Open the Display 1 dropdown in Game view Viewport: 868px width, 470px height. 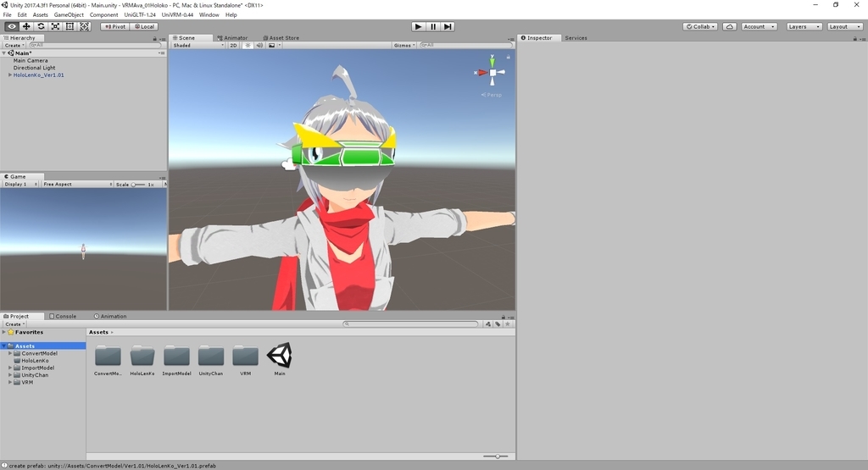click(21, 184)
